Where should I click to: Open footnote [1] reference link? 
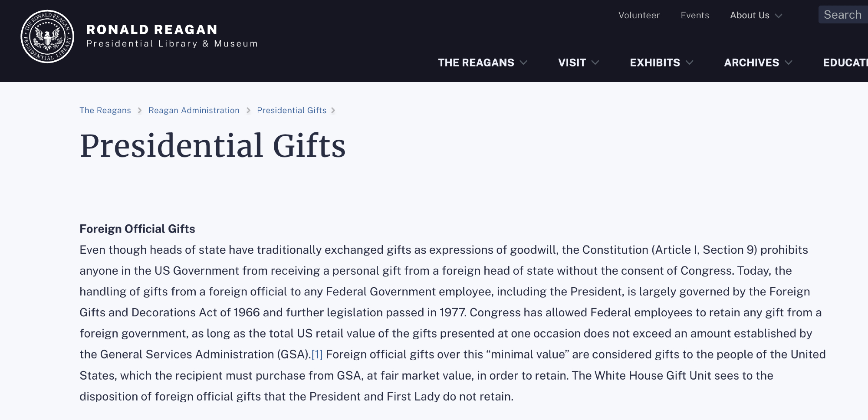click(317, 354)
